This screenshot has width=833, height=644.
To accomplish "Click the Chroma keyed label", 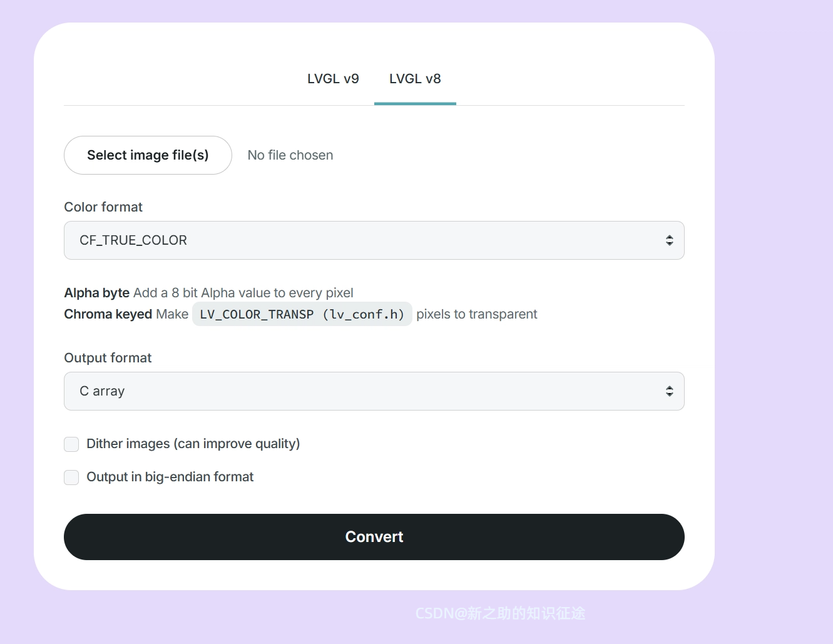I will 108,314.
